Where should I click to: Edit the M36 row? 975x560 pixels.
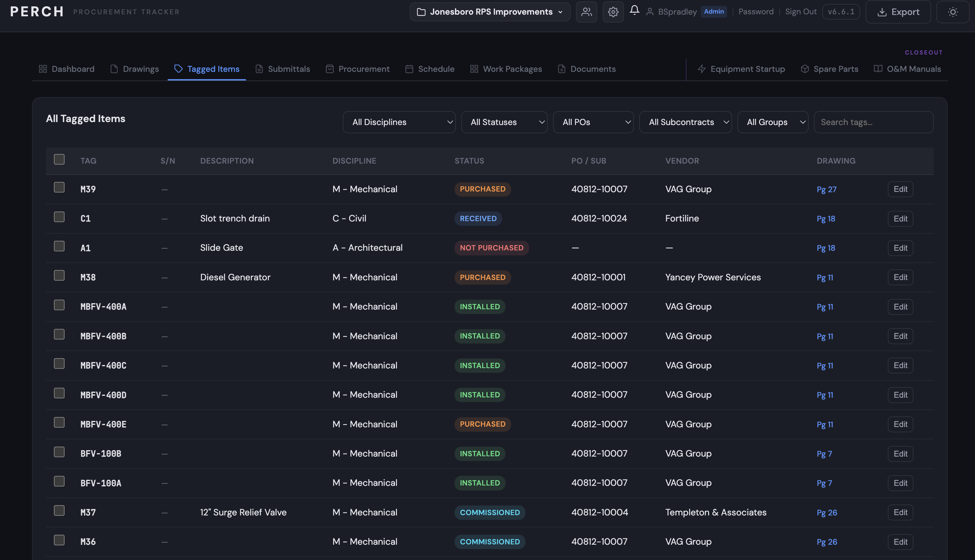[x=900, y=542]
